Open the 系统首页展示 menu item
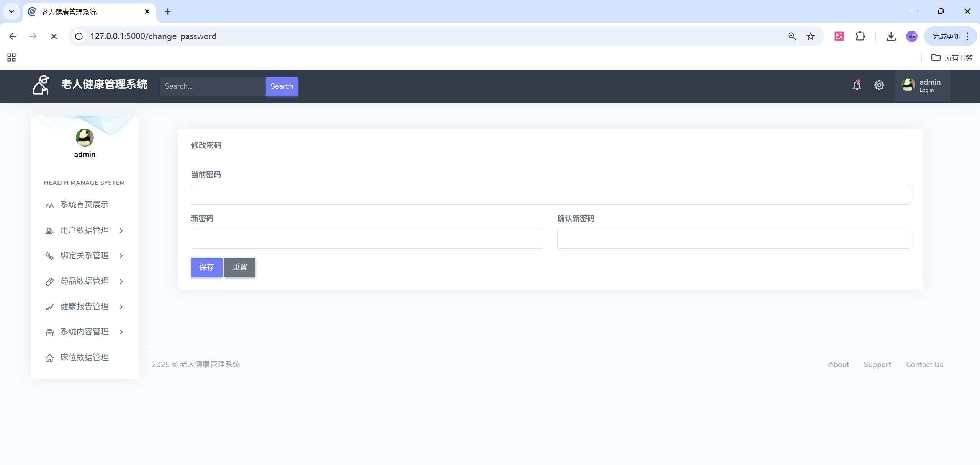Image resolution: width=980 pixels, height=465 pixels. (x=84, y=205)
